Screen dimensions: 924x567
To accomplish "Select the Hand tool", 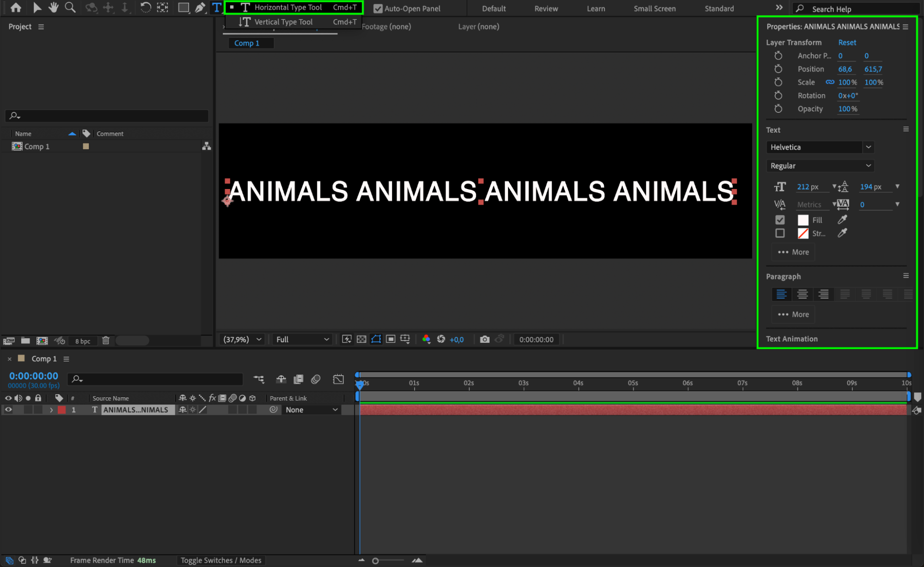I will coord(53,7).
